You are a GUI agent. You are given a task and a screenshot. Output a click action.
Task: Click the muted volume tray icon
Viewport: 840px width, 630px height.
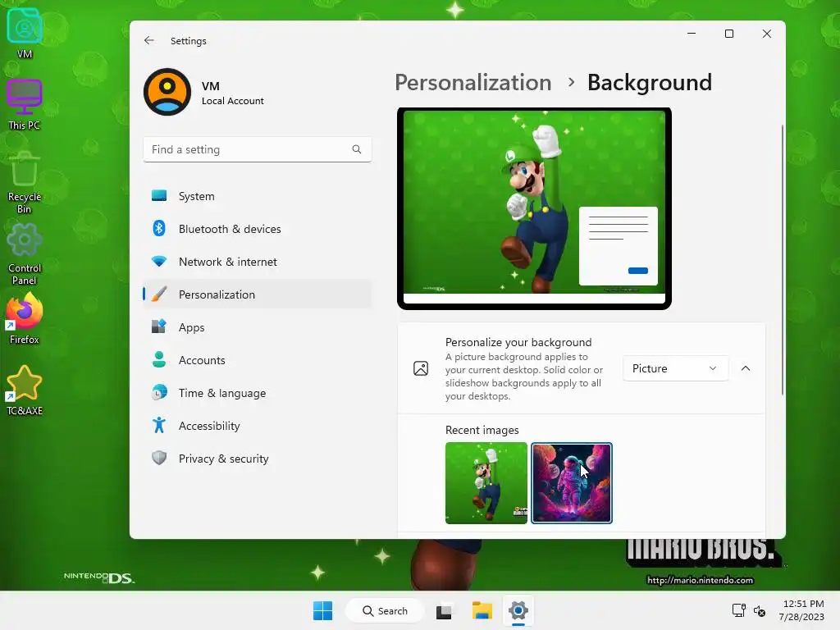point(759,610)
